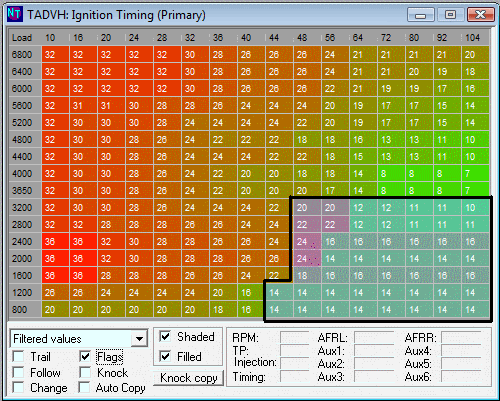Enable the Auto Copy checkbox
Screen dimensions: 500x401
click(84, 387)
